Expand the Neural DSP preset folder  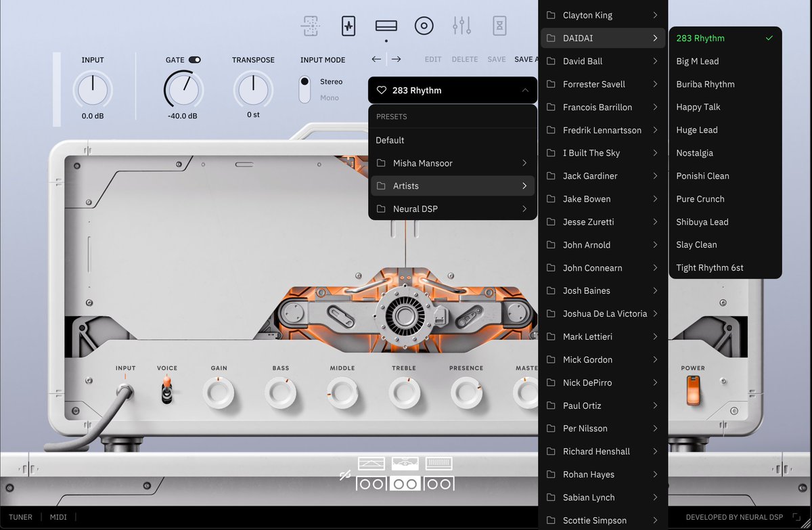[453, 209]
